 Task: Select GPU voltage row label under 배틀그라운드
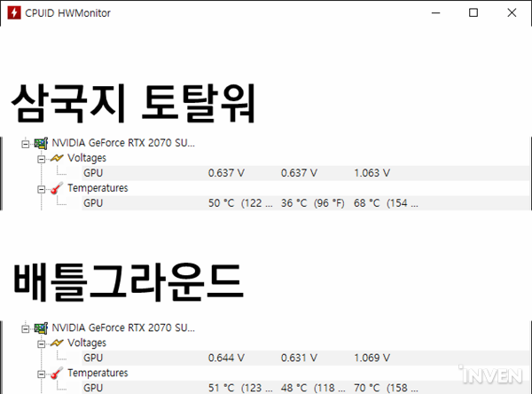(93, 358)
